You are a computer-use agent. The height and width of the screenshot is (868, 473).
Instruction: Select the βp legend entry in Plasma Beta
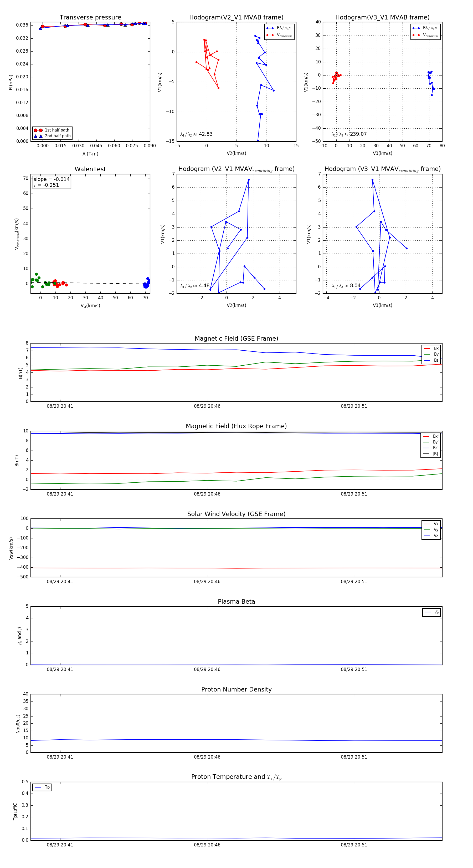pos(432,612)
